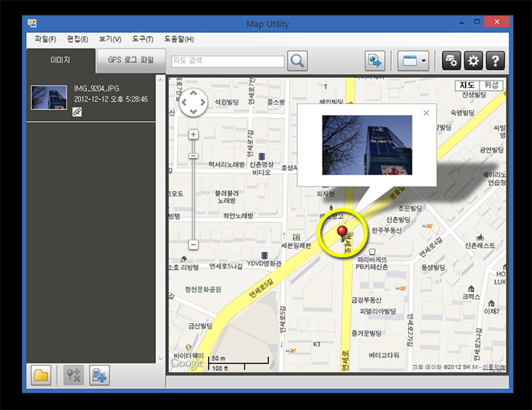The height and width of the screenshot is (410, 532).
Task: Close the photo popup balloon
Action: coord(426,113)
